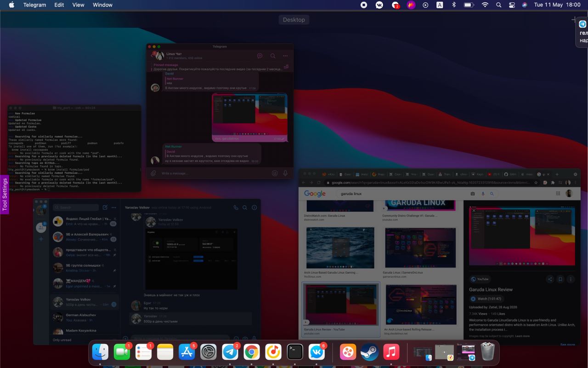Open System Preferences from the Dock
Screen dimensions: 588x368
(x=208, y=352)
